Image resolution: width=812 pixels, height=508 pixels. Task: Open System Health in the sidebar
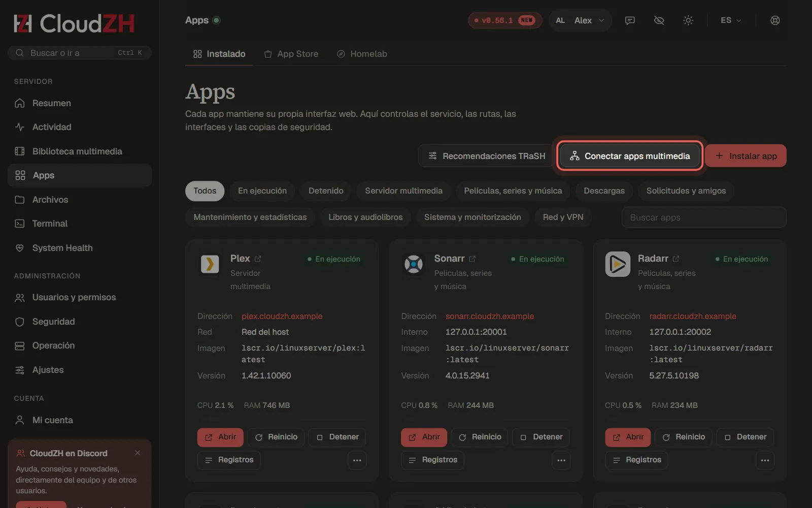tap(80, 248)
